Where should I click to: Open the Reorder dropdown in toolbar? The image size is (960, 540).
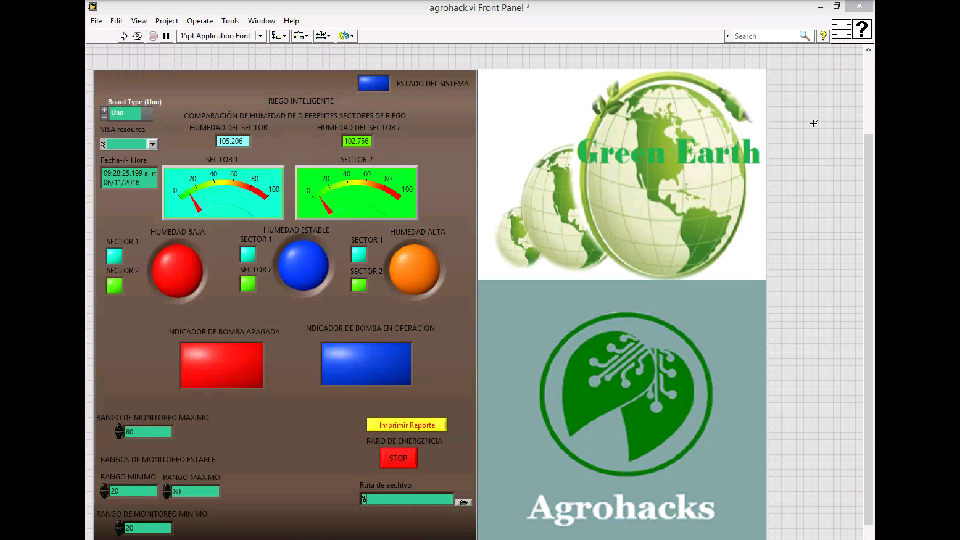[347, 36]
